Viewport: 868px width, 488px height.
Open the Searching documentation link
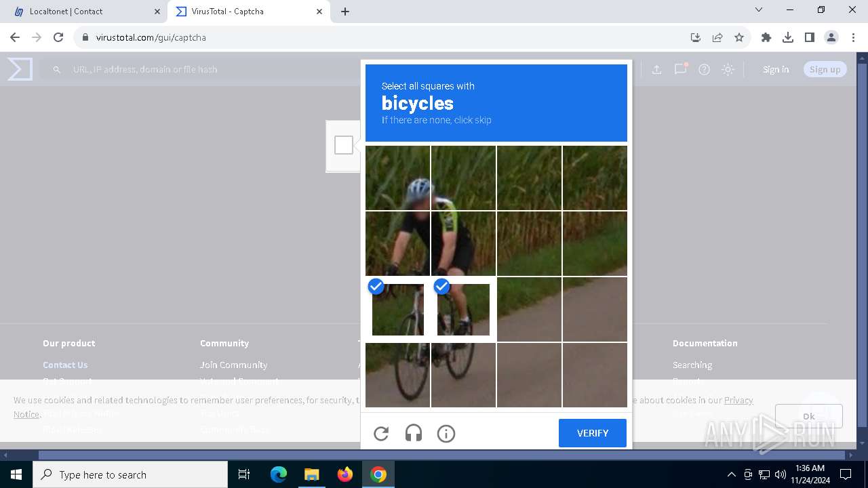(x=692, y=365)
